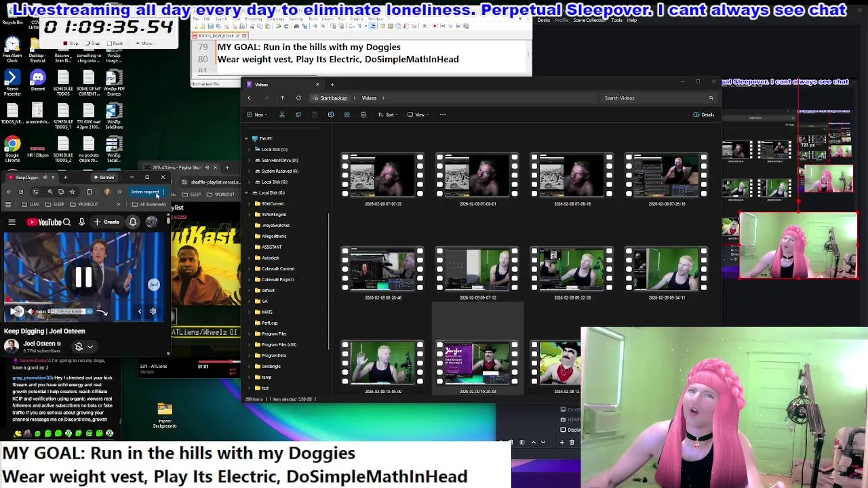The height and width of the screenshot is (488, 868).
Task: Click the Cut icon in Explorer toolbar
Action: click(282, 115)
